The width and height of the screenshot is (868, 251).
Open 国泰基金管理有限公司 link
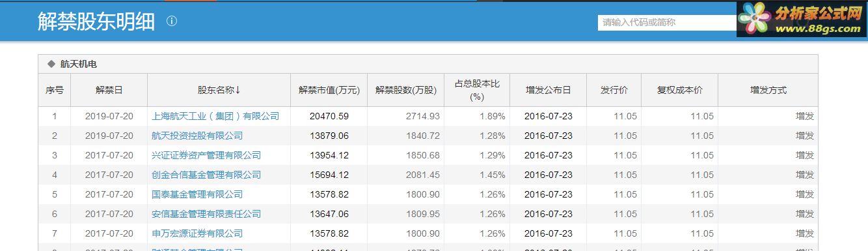tap(197, 194)
